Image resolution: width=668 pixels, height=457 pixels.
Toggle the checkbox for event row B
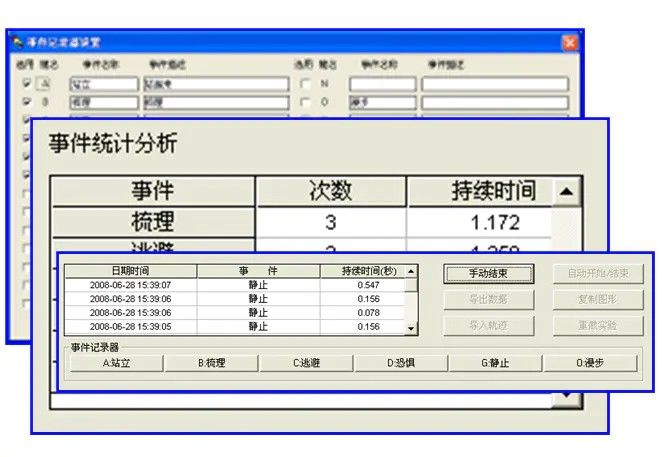26,102
